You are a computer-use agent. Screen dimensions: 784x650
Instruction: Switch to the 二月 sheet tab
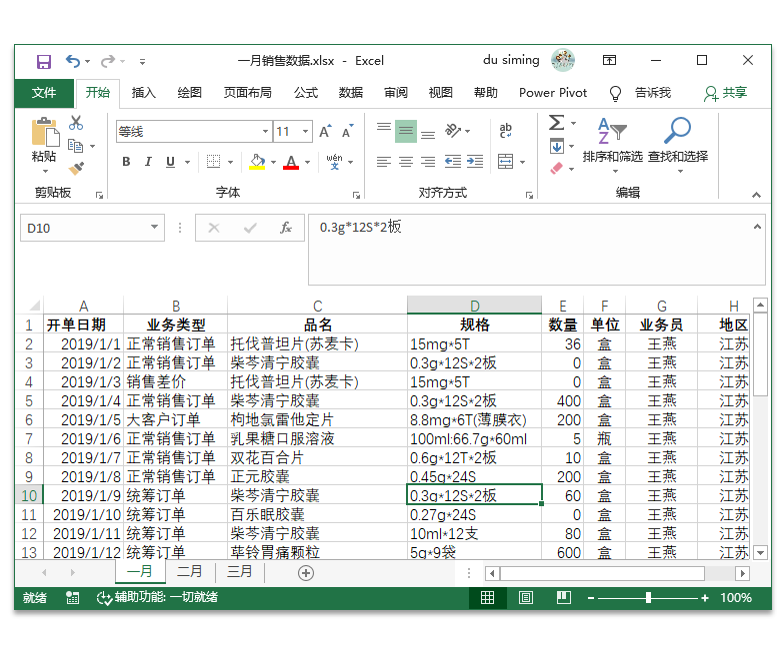[x=190, y=572]
